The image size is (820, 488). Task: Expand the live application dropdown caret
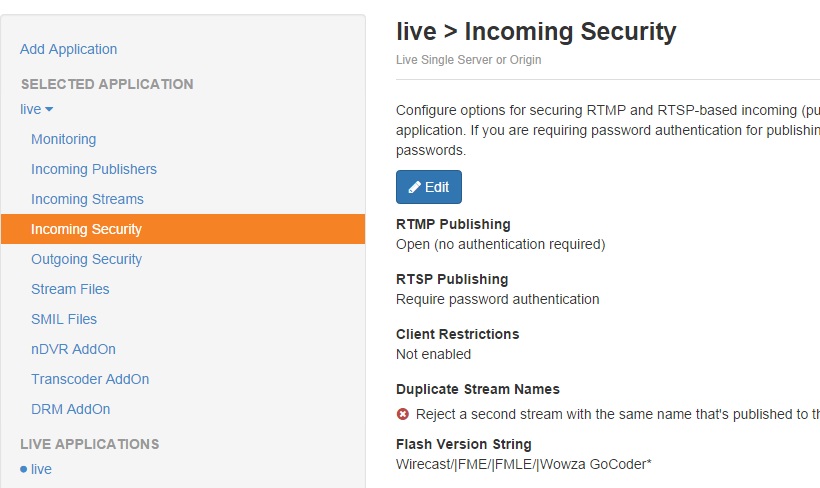(x=49, y=109)
